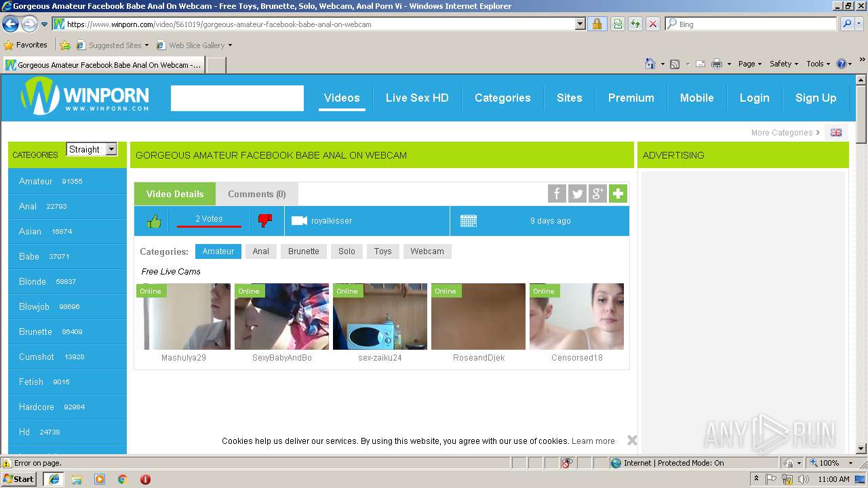The height and width of the screenshot is (488, 868).
Task: Switch to the Comments (0) tab
Action: point(257,194)
